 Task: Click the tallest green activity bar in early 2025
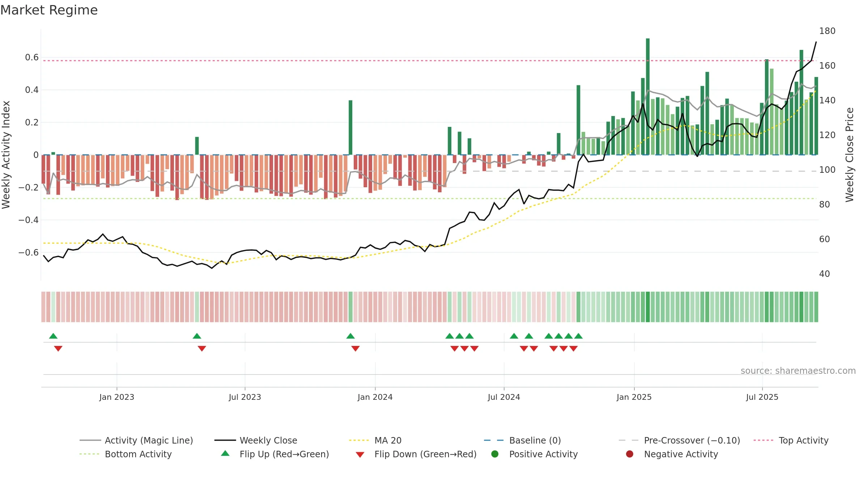coord(648,97)
